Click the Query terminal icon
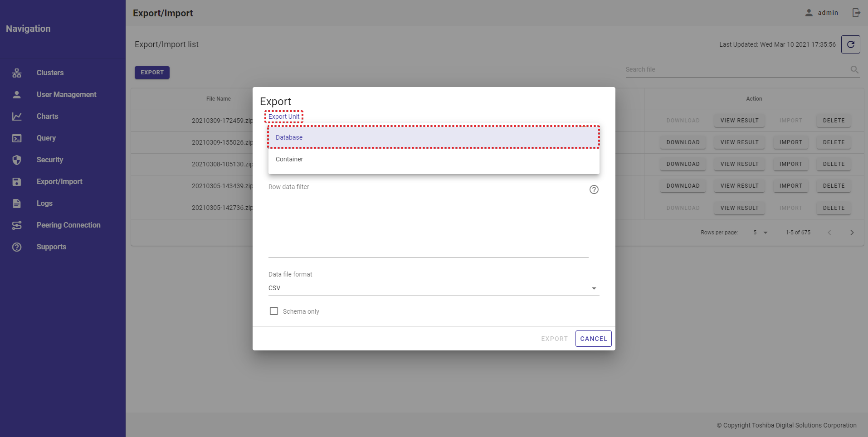 pos(17,138)
